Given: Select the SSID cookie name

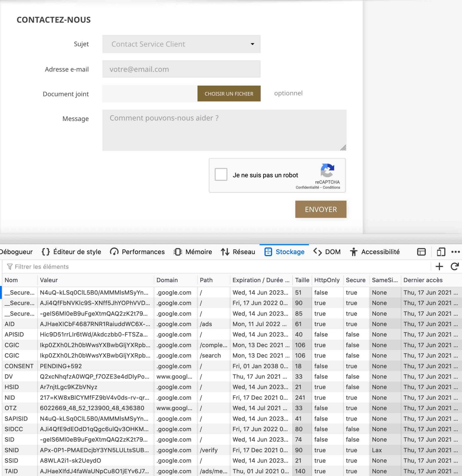Looking at the screenshot, I should (x=11, y=461).
